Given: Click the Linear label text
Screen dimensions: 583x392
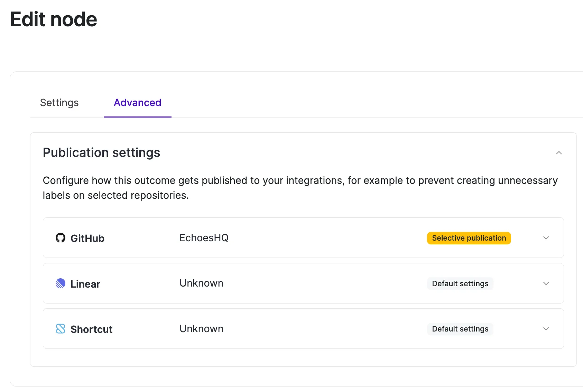Looking at the screenshot, I should [x=85, y=284].
